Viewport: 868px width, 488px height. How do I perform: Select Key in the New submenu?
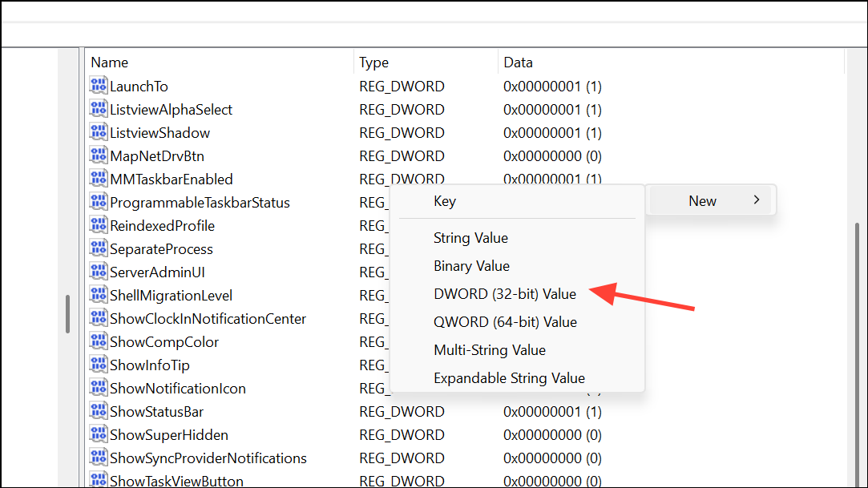click(x=444, y=201)
